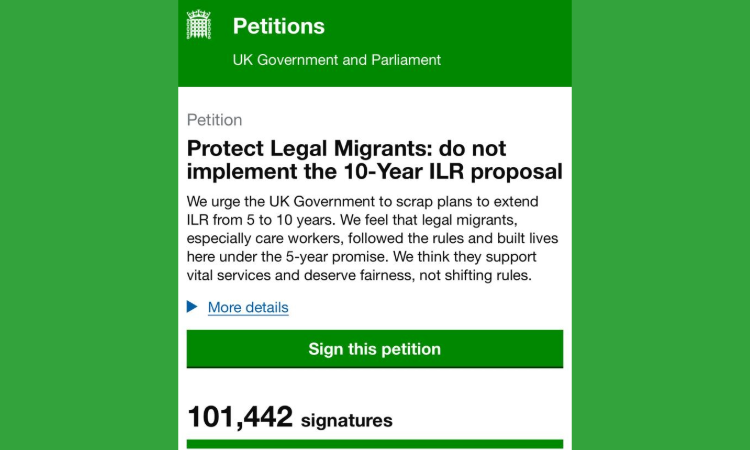Open the "More details" link text
Image resolution: width=750 pixels, height=450 pixels.
tap(248, 307)
